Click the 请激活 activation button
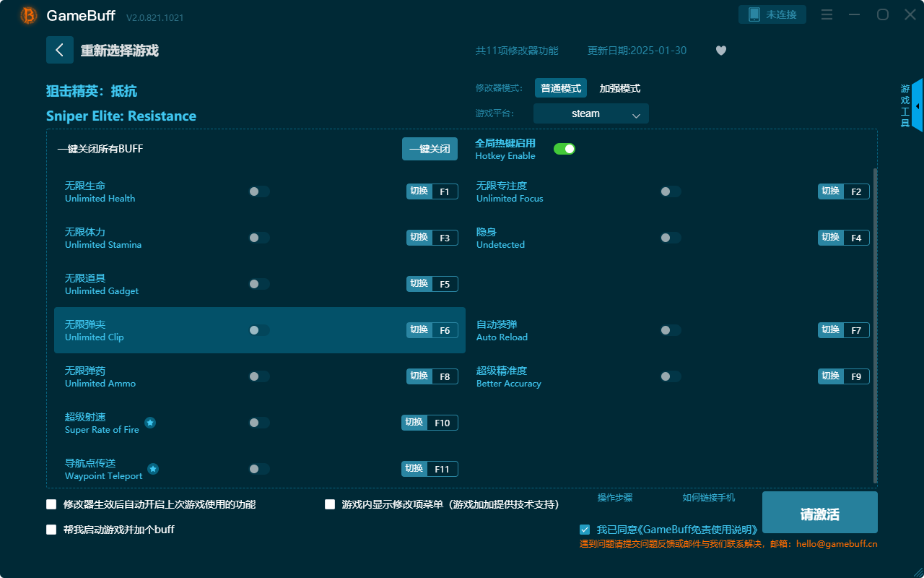This screenshot has height=578, width=924. point(819,512)
